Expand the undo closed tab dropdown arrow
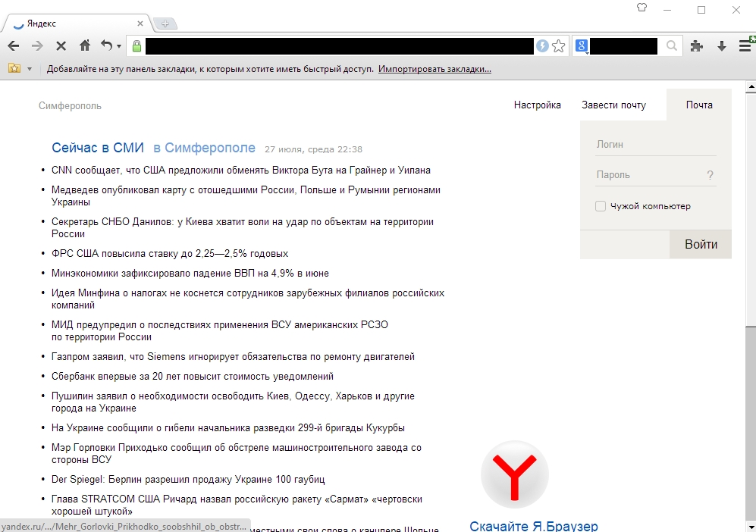The image size is (756, 532). click(x=118, y=47)
